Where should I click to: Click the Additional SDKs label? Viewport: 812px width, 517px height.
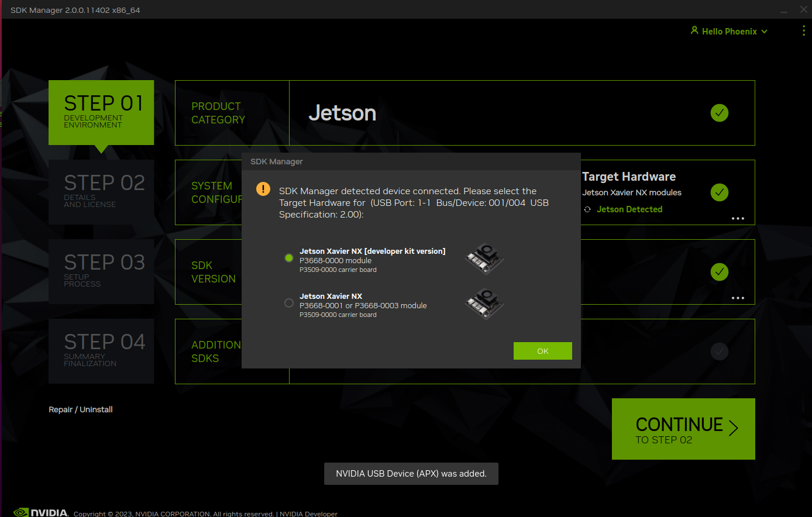point(216,351)
